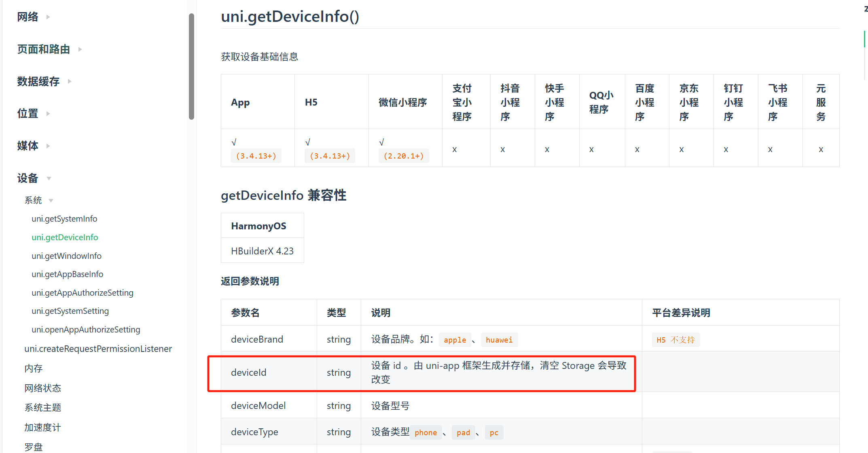Click the H5 不支持 tag
868x453 pixels.
(675, 340)
